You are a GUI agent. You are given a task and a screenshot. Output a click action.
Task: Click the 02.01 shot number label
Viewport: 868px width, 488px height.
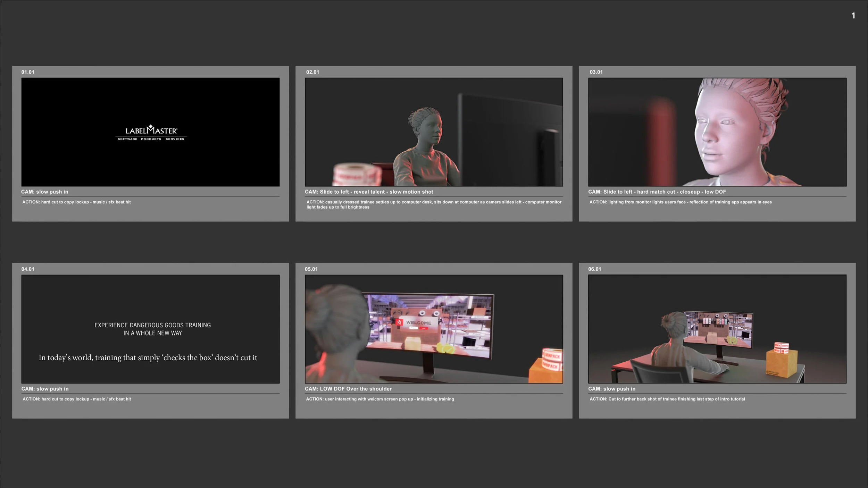pos(312,72)
